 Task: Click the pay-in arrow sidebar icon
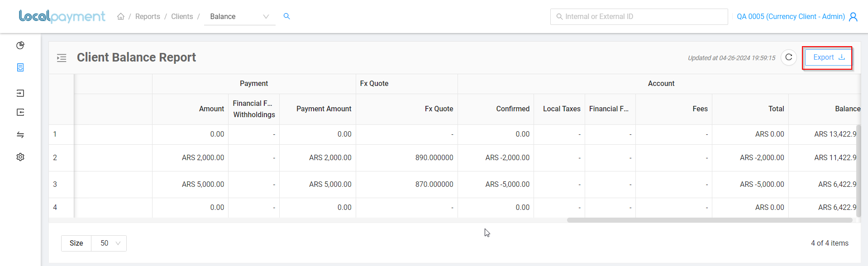[x=20, y=93]
